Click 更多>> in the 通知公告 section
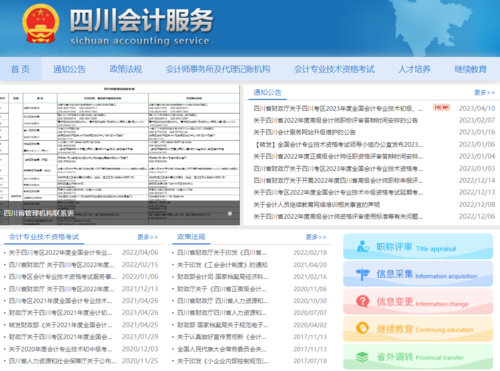The width and height of the screenshot is (500, 371). pos(484,92)
